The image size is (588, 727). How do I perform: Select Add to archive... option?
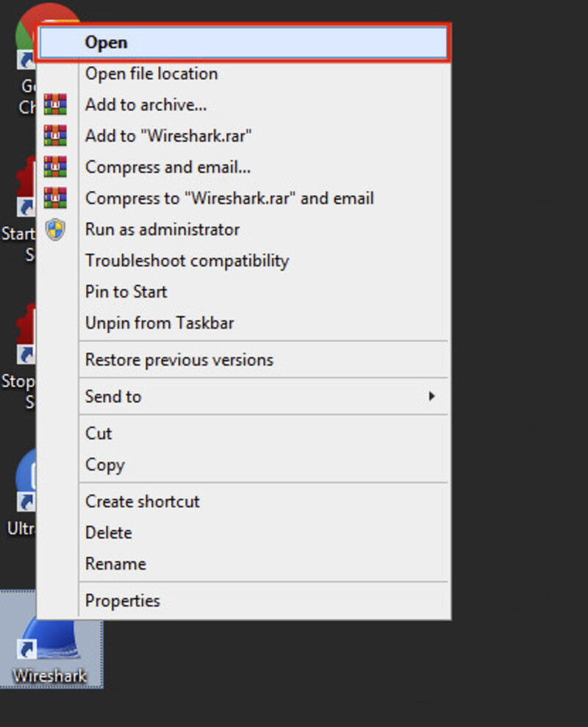tap(146, 105)
